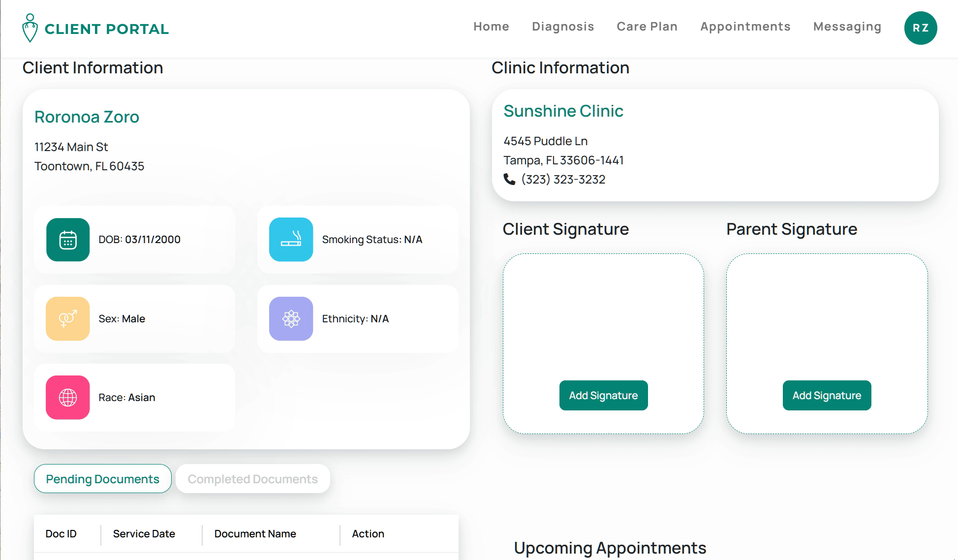
Task: Click the Race globe icon
Action: tap(68, 397)
